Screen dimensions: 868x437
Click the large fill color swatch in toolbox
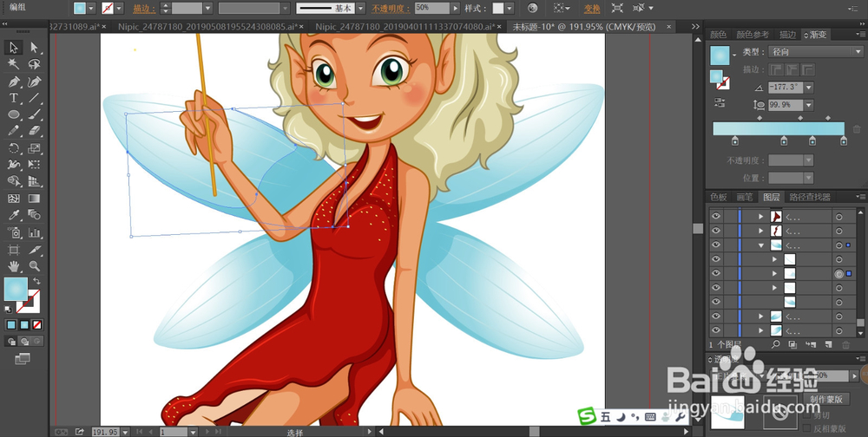pyautogui.click(x=16, y=289)
